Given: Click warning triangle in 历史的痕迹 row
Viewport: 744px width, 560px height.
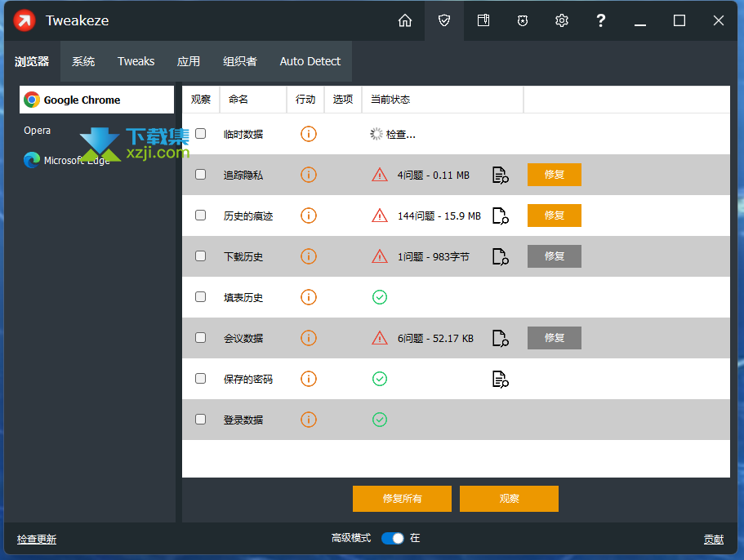Looking at the screenshot, I should [380, 216].
